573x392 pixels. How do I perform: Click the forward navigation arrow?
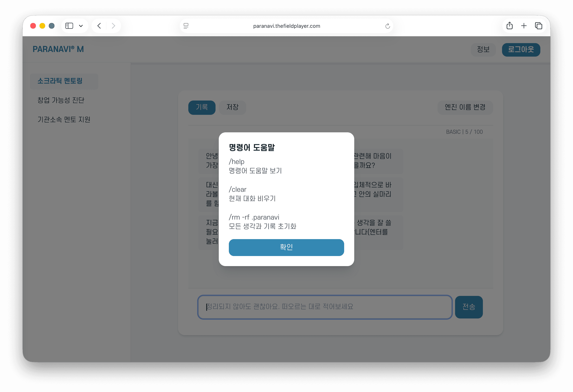click(x=114, y=26)
